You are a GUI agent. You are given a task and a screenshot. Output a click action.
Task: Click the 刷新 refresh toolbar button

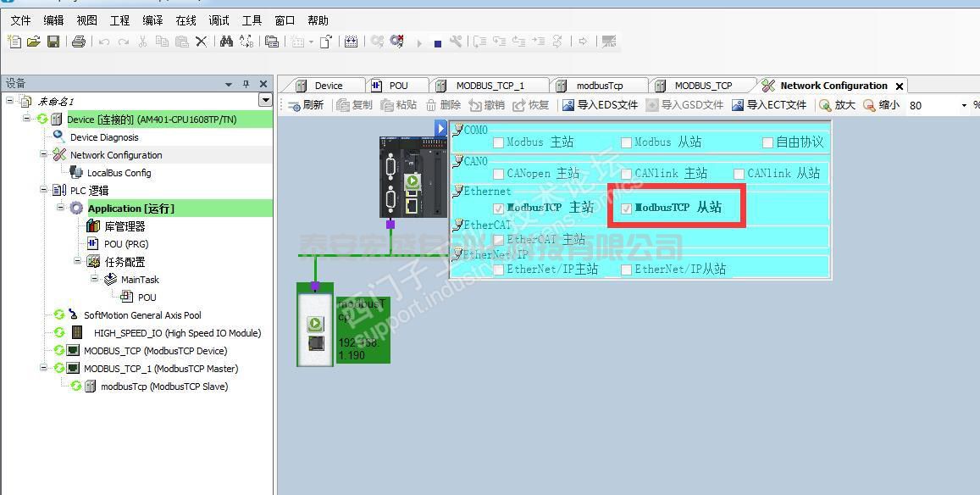(306, 105)
